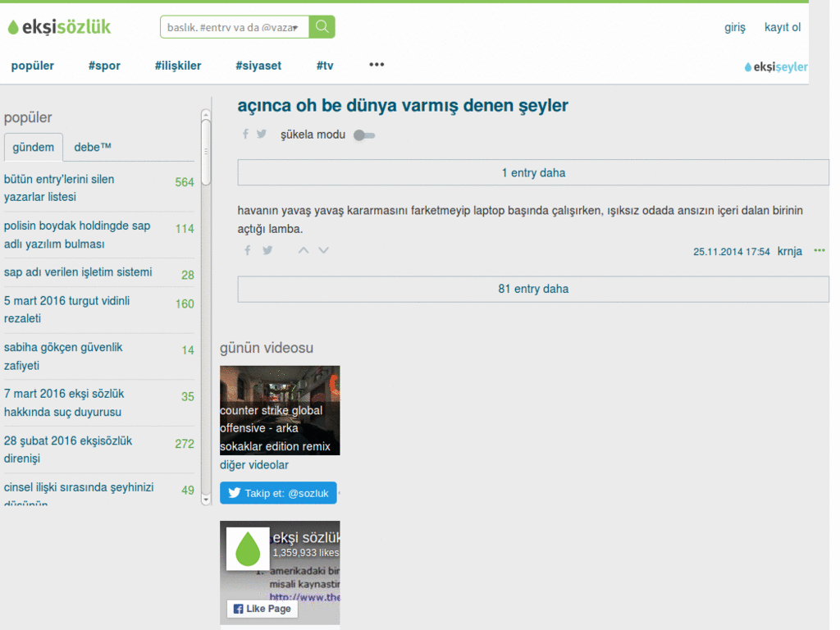This screenshot has height=630, width=840.
Task: Open the diğer videolar link
Action: tap(254, 465)
